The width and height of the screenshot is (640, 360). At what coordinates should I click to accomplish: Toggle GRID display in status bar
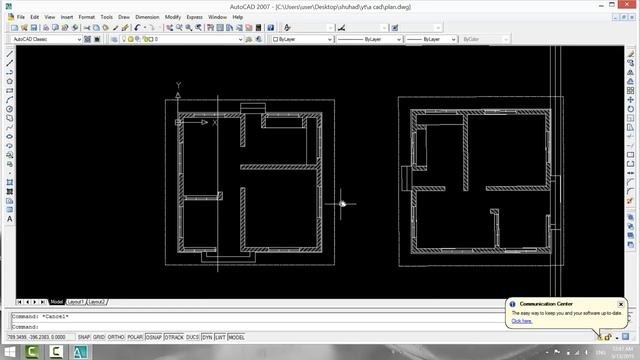[x=99, y=337]
